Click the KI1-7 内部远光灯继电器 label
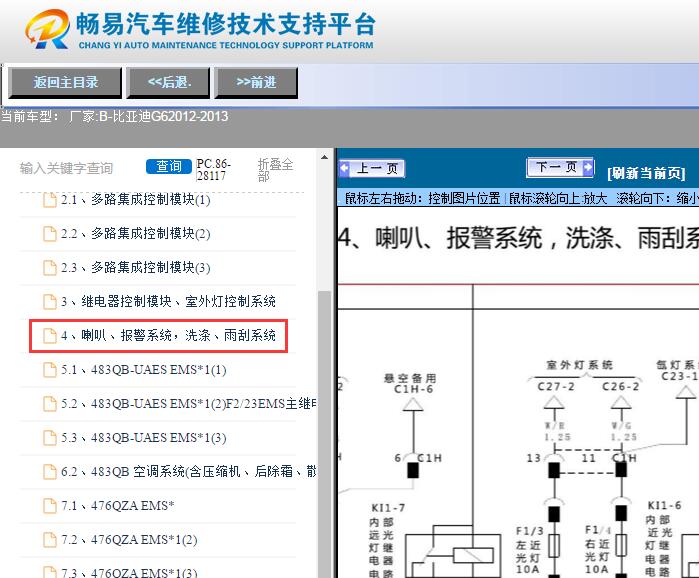The image size is (699, 578). click(x=387, y=539)
